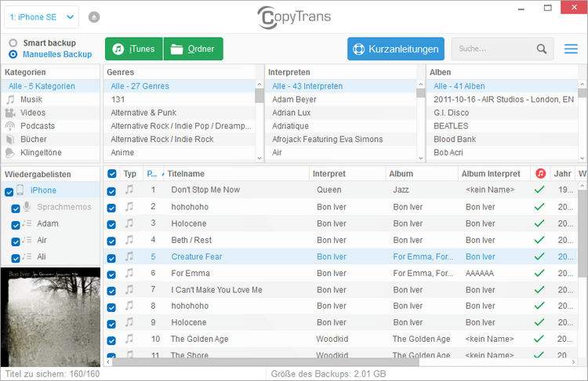588x381 pixels.
Task: Click the Air playlist icon
Action: pos(27,240)
